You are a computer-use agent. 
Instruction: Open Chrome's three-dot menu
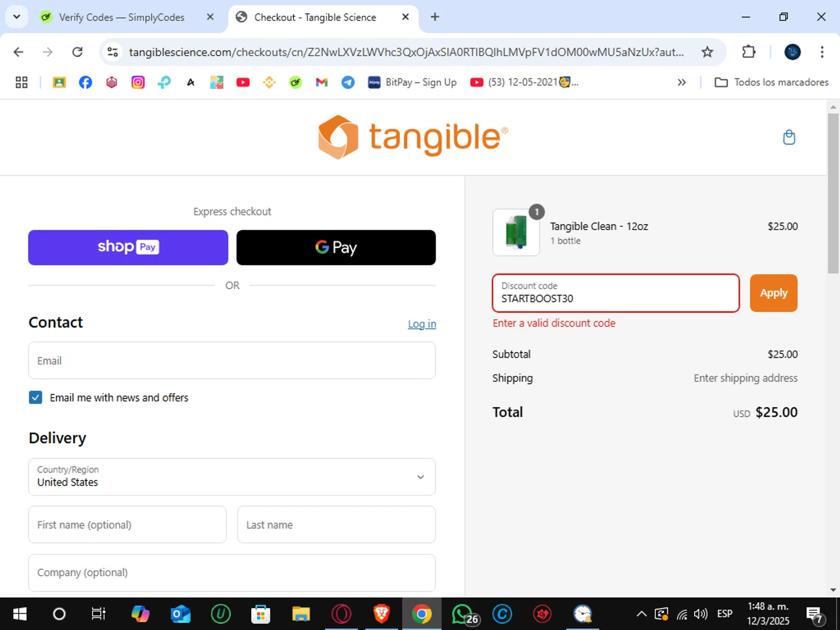822,52
